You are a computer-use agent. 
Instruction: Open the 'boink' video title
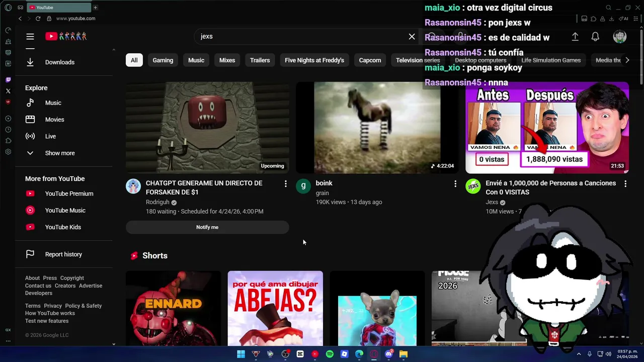pos(324,183)
